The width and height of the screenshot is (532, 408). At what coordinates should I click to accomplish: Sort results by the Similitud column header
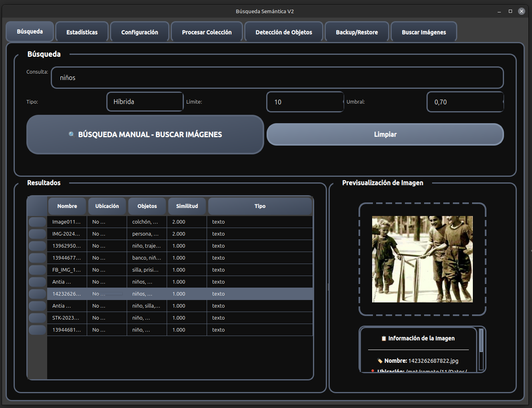point(187,206)
